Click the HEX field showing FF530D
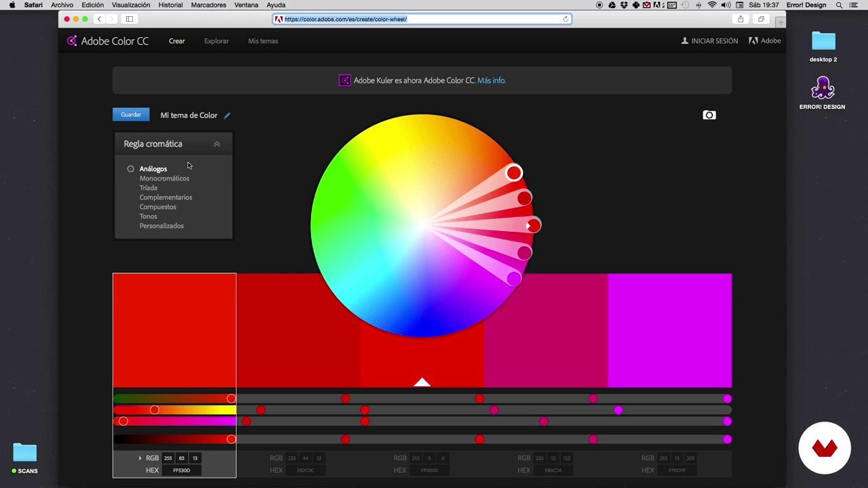This screenshot has width=868, height=488. click(182, 470)
